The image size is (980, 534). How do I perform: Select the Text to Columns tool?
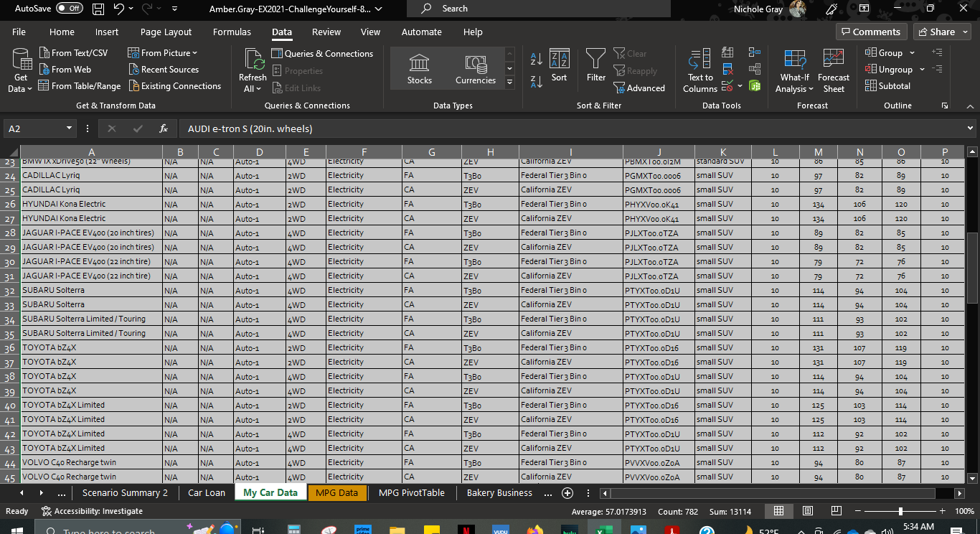[x=699, y=70]
